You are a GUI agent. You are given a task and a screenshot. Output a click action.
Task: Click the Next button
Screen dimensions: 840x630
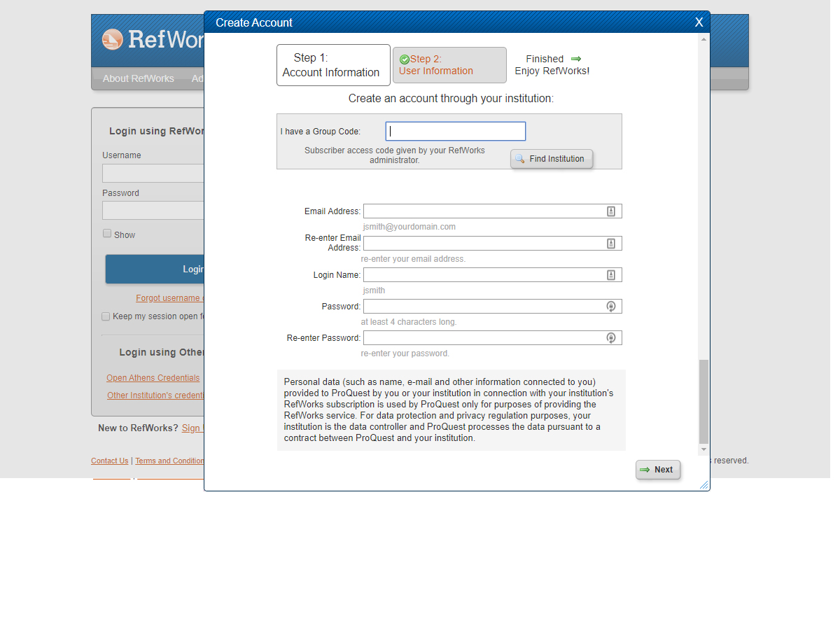pos(657,470)
